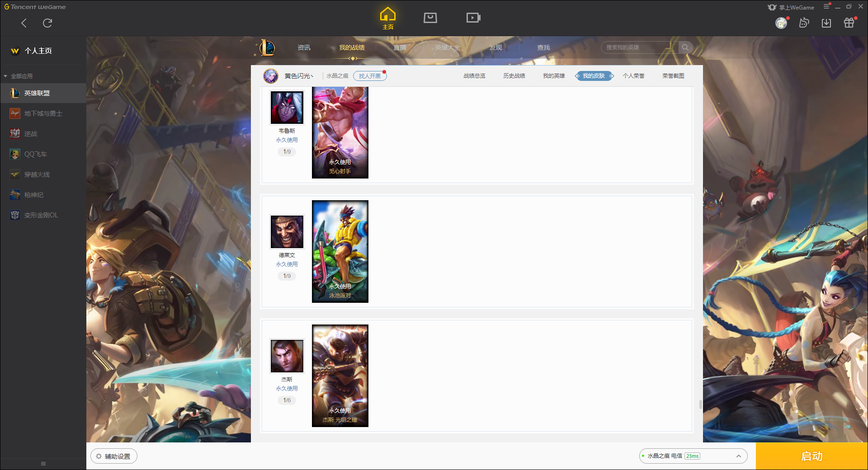Open the 我的英雄 sub-tab
This screenshot has width=868, height=470.
[x=554, y=76]
